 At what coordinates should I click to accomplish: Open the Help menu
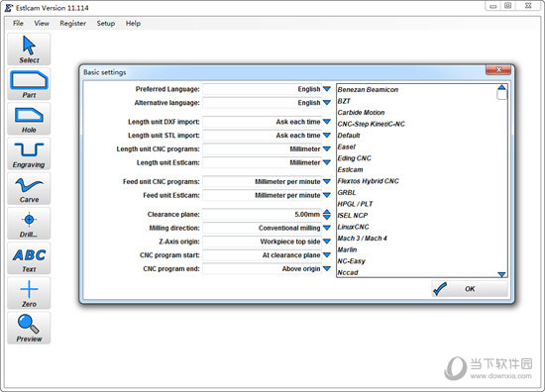click(133, 24)
